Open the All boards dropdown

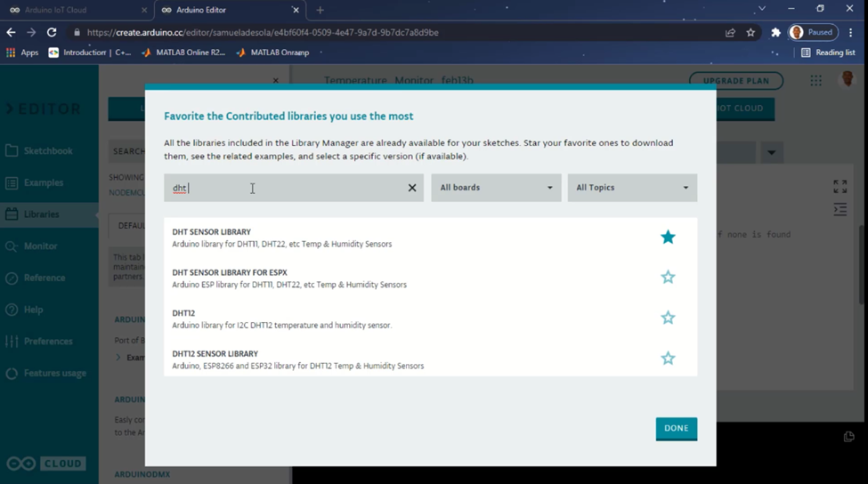tap(496, 188)
